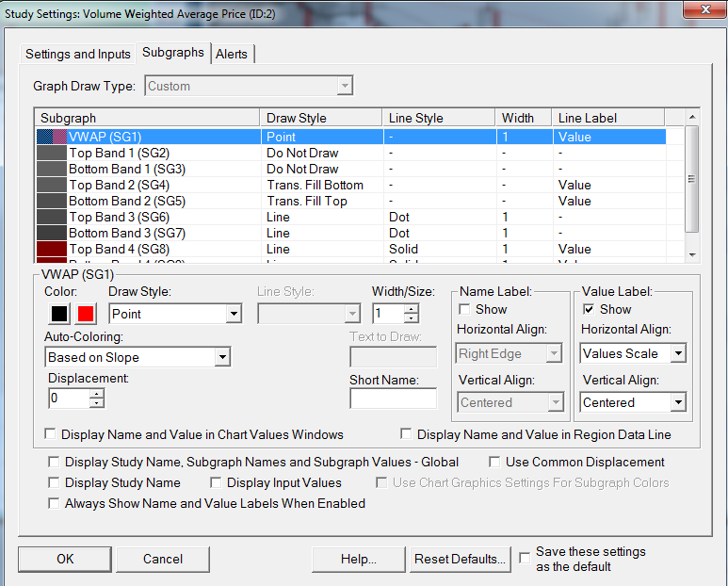Select the Top Band 4 (SG8) row
This screenshot has width=728, height=586.
point(350,249)
